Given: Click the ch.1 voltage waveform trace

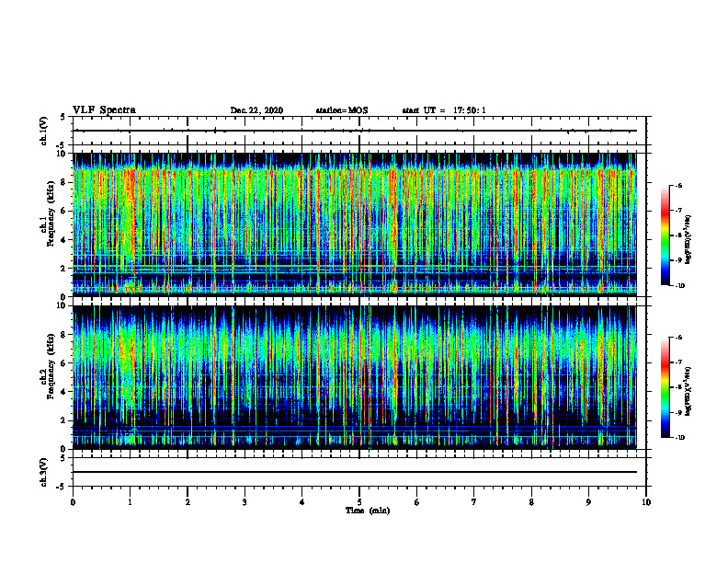Looking at the screenshot, I should coord(355,131).
